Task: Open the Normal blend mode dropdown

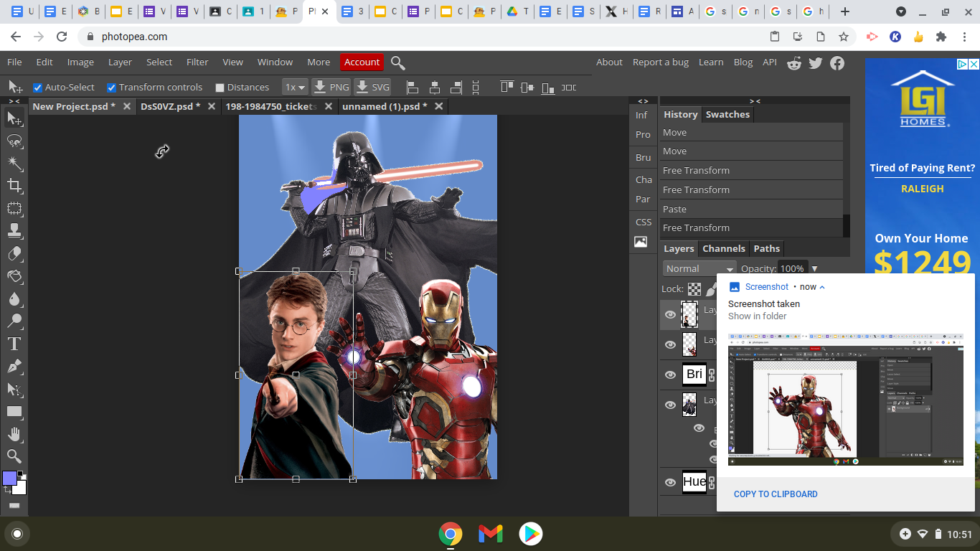Action: click(x=699, y=268)
